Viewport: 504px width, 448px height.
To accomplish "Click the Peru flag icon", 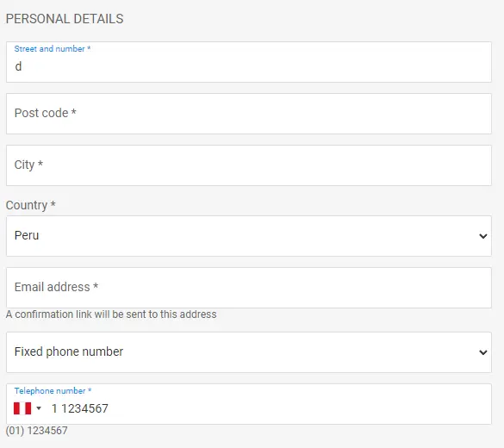I will pos(22,408).
